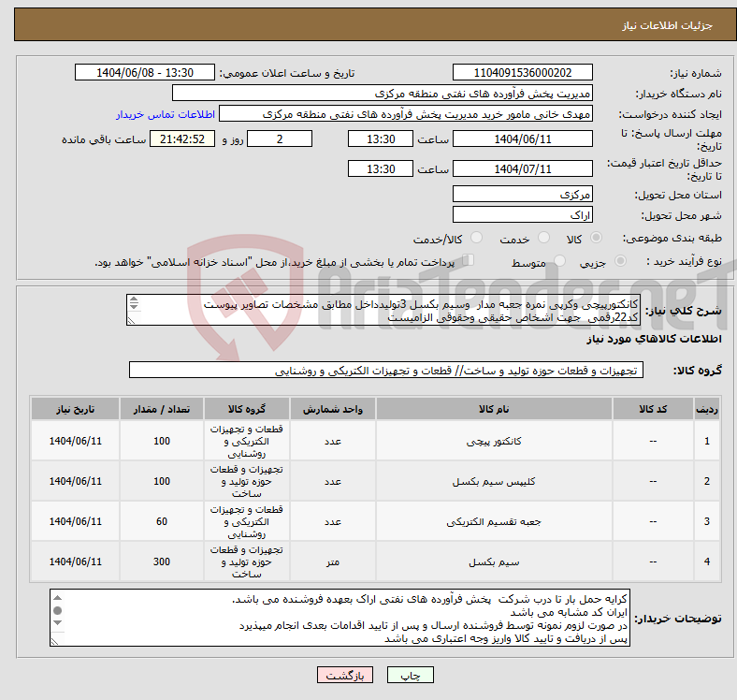This screenshot has height=700, width=737.
Task: Toggle the Islamic treasury payment checkbox
Action: tap(470, 261)
